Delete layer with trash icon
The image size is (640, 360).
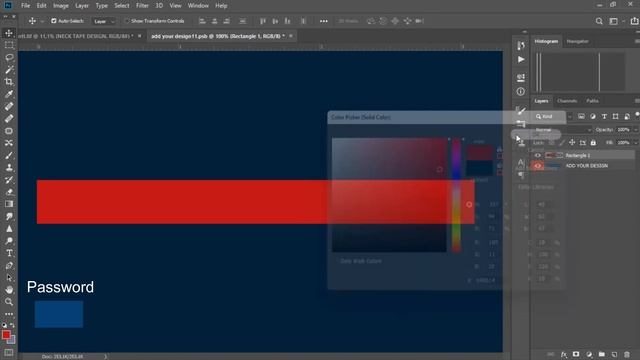click(627, 354)
